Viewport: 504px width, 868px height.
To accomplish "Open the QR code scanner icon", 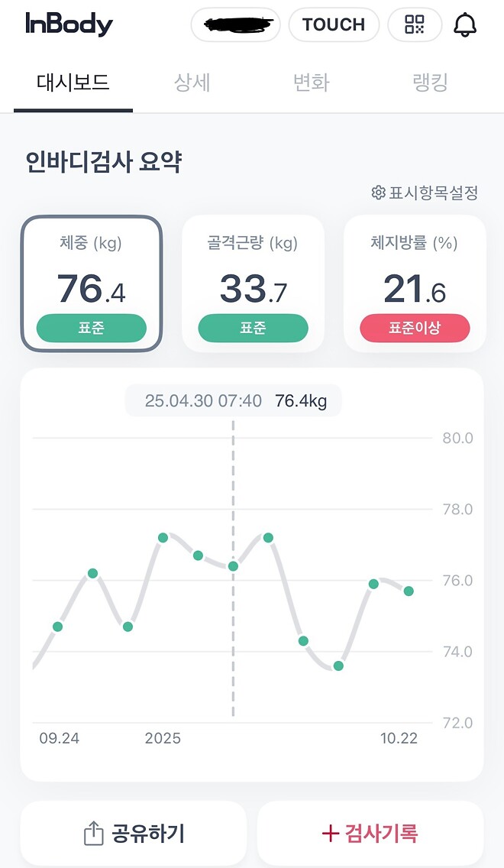I will pyautogui.click(x=414, y=24).
